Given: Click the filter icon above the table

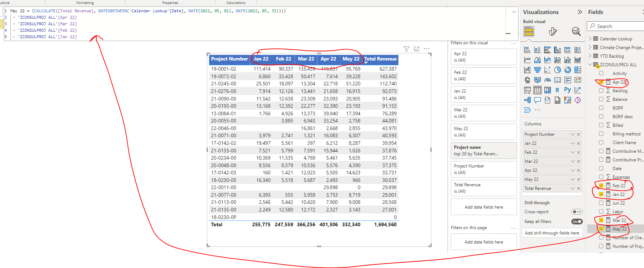Looking at the screenshot, I should (407, 49).
